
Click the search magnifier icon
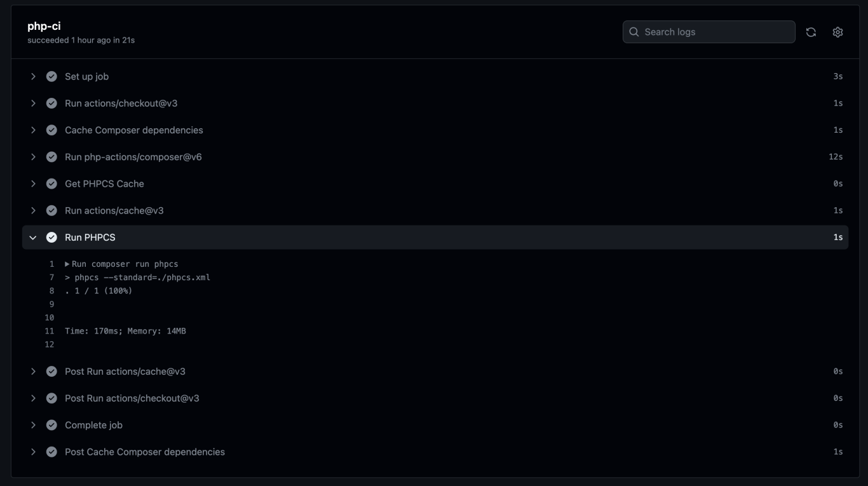(634, 32)
